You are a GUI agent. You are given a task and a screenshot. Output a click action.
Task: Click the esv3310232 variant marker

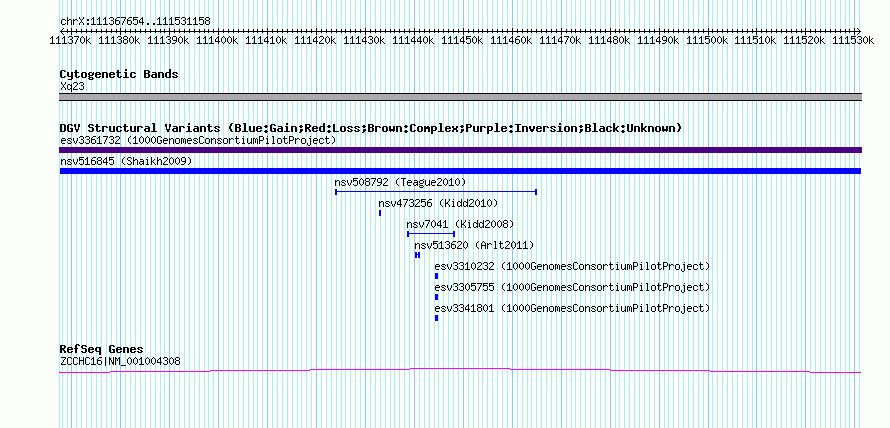(436, 276)
